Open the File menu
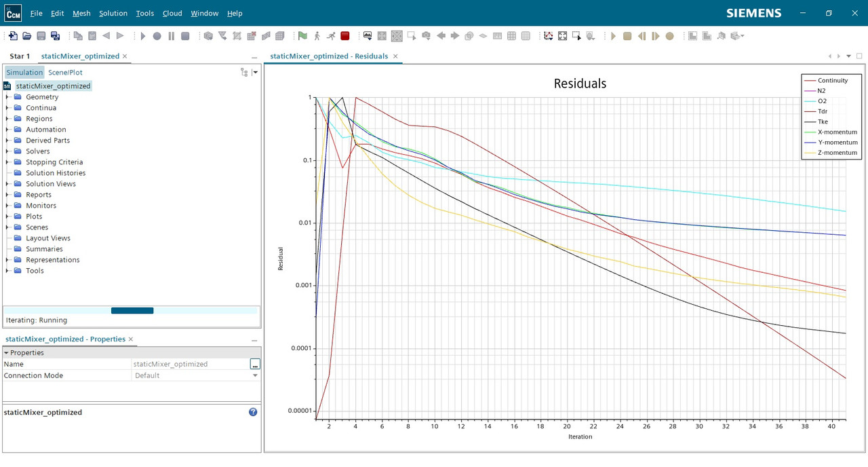This screenshot has width=868, height=467. (x=36, y=13)
